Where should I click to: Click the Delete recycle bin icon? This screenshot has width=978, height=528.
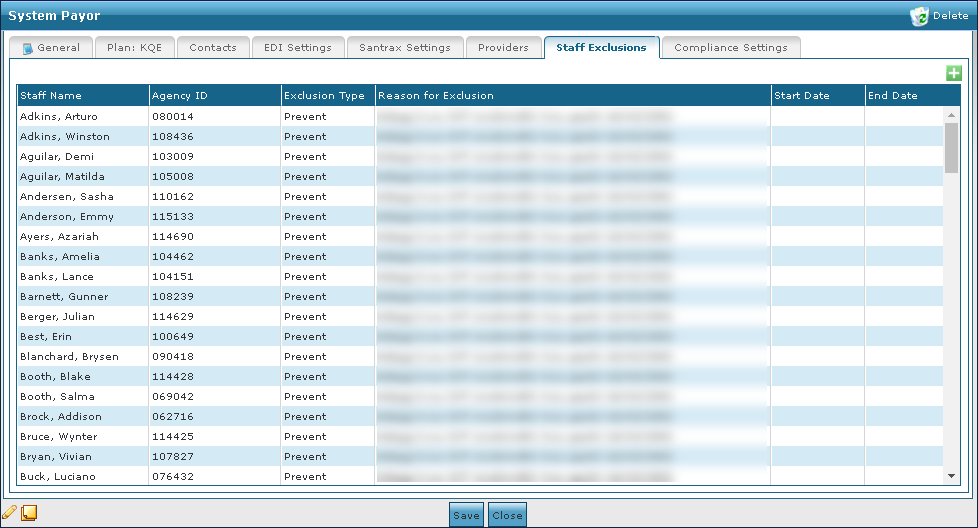click(919, 16)
